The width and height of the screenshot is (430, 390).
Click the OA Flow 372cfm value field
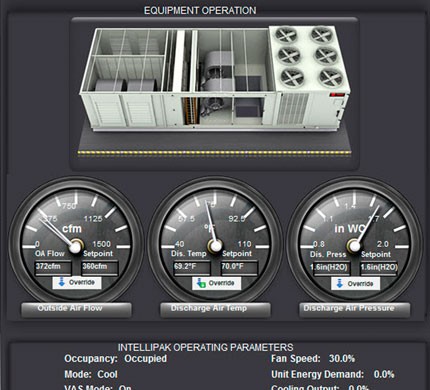click(x=53, y=267)
